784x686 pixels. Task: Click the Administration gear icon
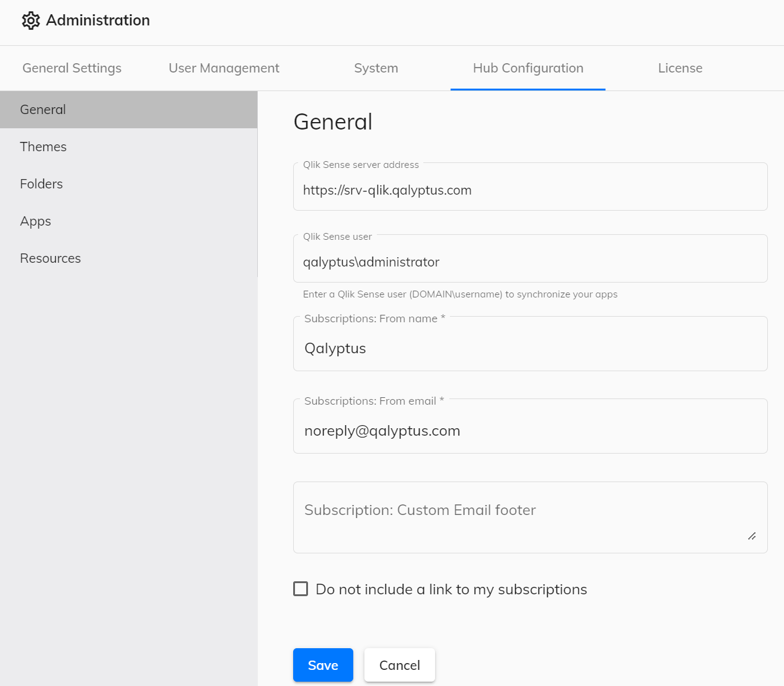coord(30,20)
